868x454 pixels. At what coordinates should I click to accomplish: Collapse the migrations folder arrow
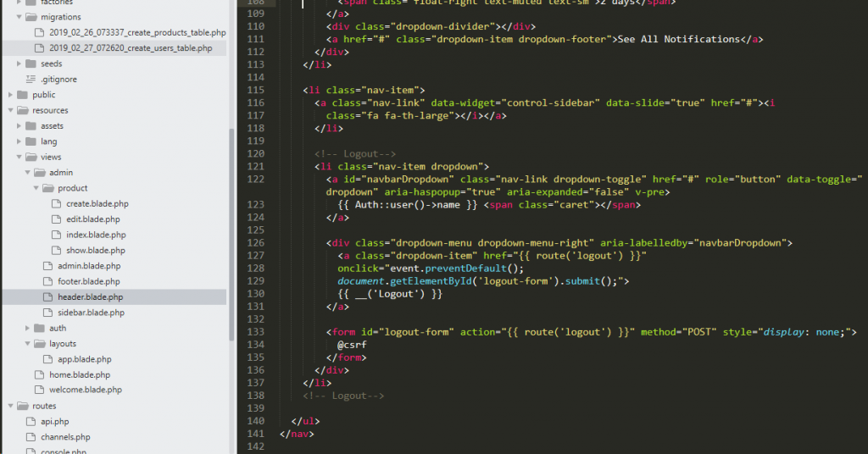(19, 17)
